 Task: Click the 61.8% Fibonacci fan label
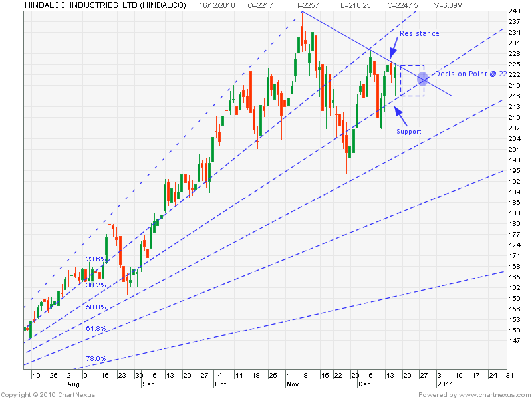96,328
